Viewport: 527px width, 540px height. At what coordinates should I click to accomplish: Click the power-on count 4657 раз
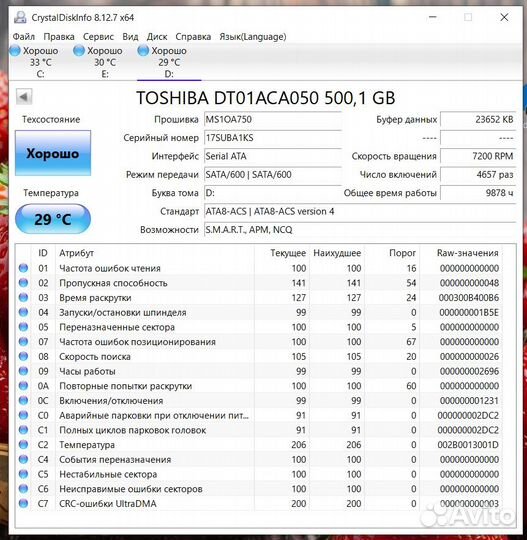coord(478,175)
